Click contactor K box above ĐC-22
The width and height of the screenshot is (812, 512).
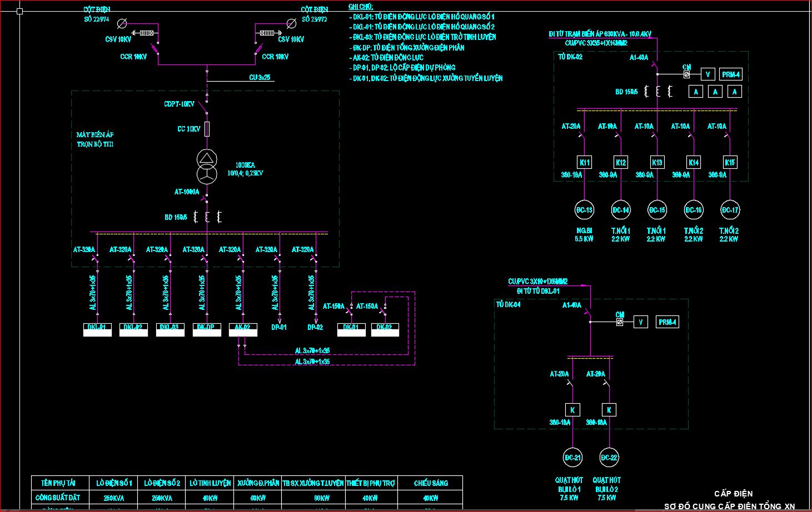click(x=609, y=410)
